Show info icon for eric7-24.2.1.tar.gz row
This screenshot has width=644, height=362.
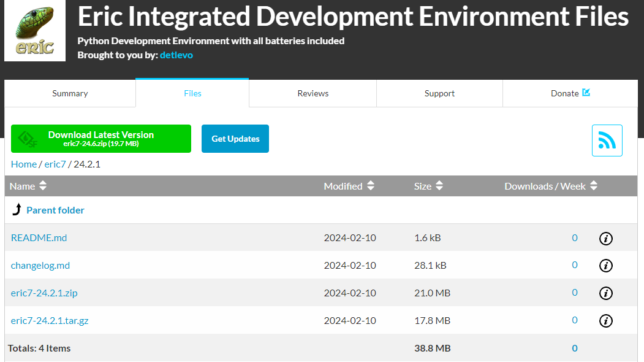click(606, 321)
